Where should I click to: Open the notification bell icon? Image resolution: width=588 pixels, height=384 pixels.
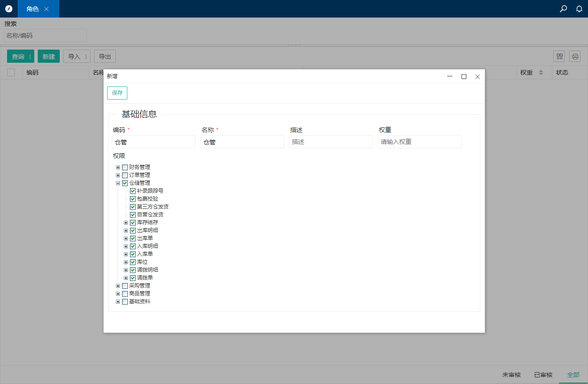pos(579,9)
